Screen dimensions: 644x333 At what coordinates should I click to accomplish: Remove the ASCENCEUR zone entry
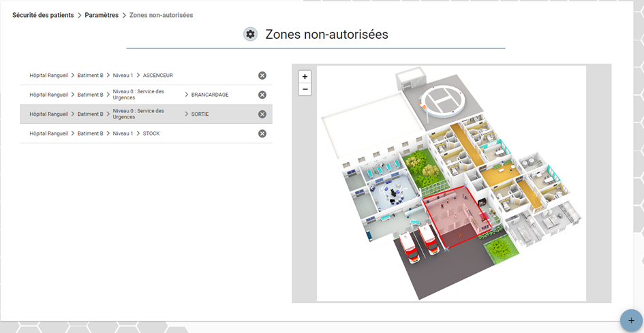[262, 75]
